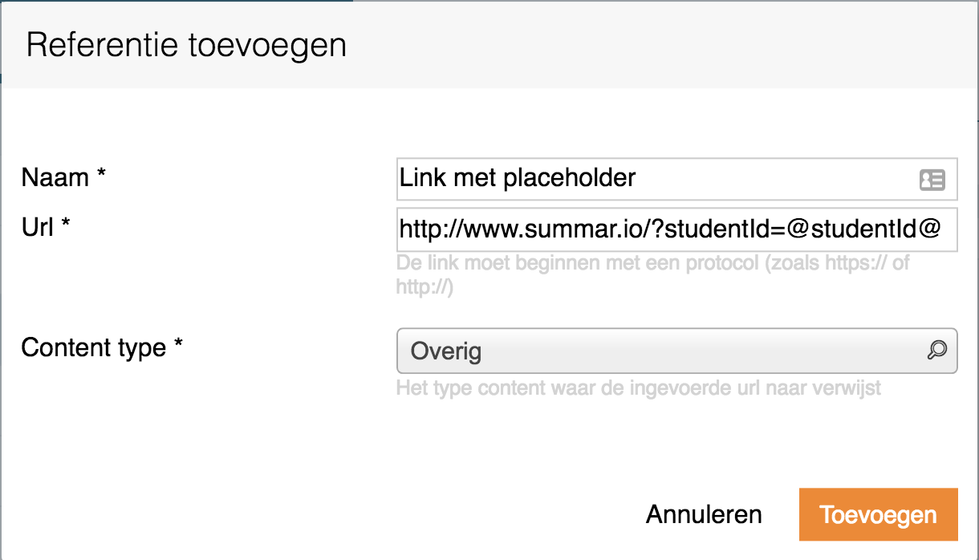Click the contact card icon in Naam field
The image size is (979, 560).
coord(932,180)
